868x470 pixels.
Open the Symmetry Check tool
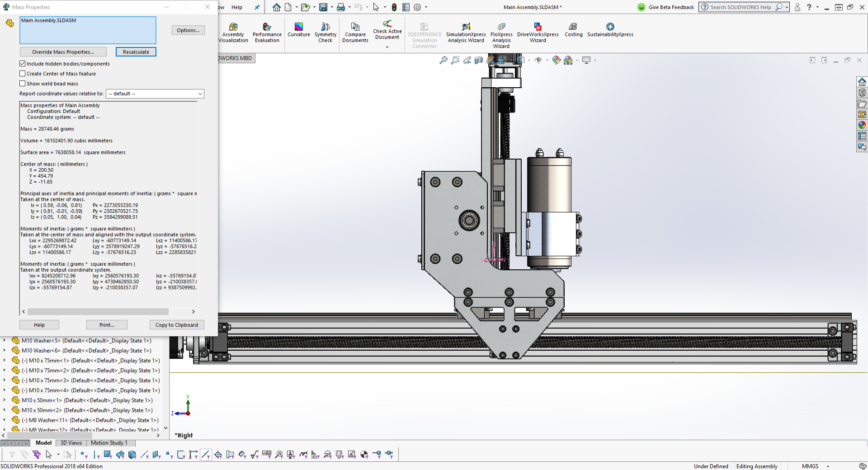pyautogui.click(x=325, y=33)
